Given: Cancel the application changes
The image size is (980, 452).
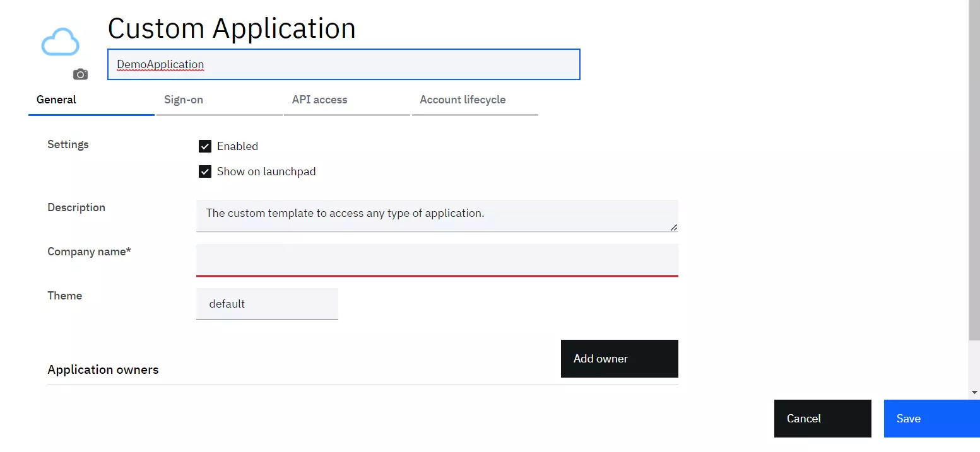Looking at the screenshot, I should coord(822,419).
